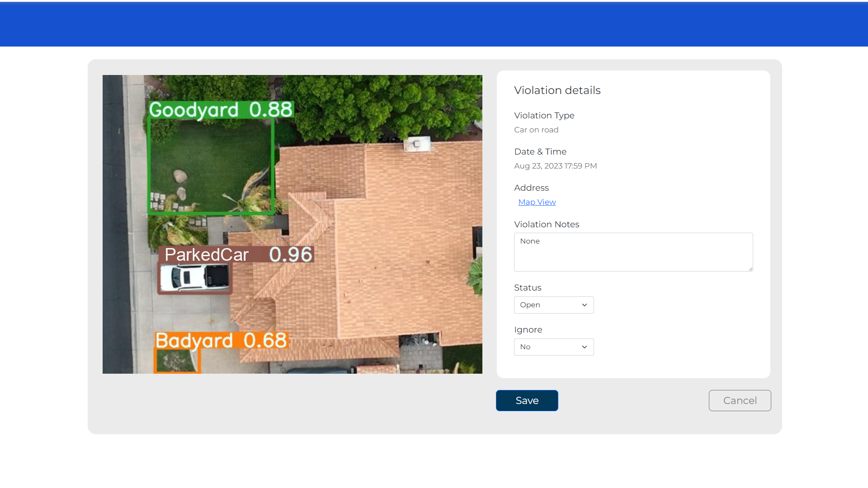Click the Status field label

coord(528,288)
